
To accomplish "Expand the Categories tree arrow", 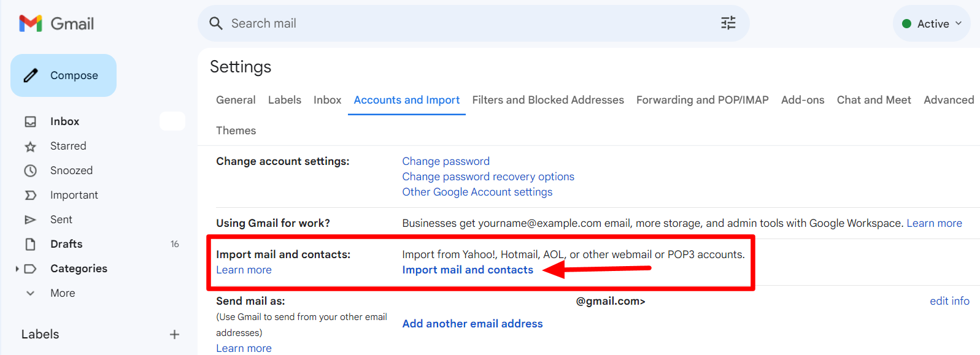I will pyautogui.click(x=17, y=269).
